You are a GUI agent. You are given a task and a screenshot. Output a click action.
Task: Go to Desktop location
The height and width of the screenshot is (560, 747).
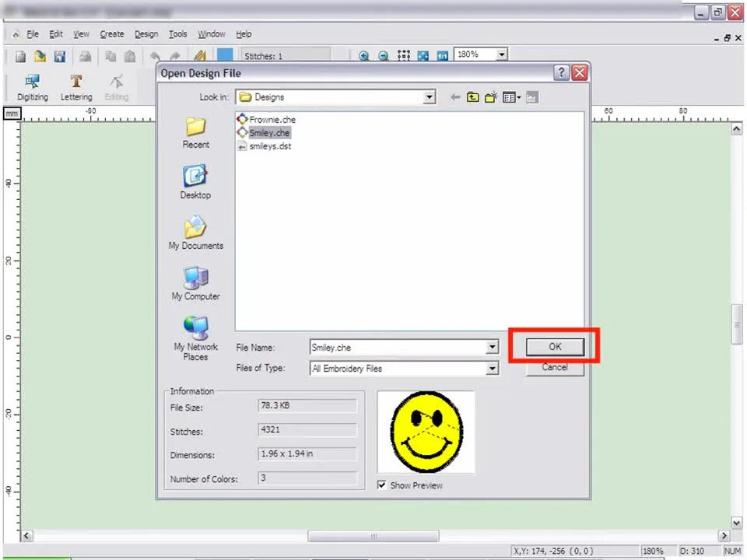[x=195, y=182]
